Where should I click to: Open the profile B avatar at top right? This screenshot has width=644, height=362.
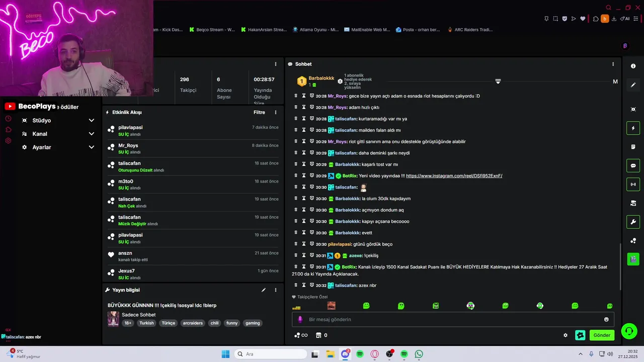coord(625,46)
